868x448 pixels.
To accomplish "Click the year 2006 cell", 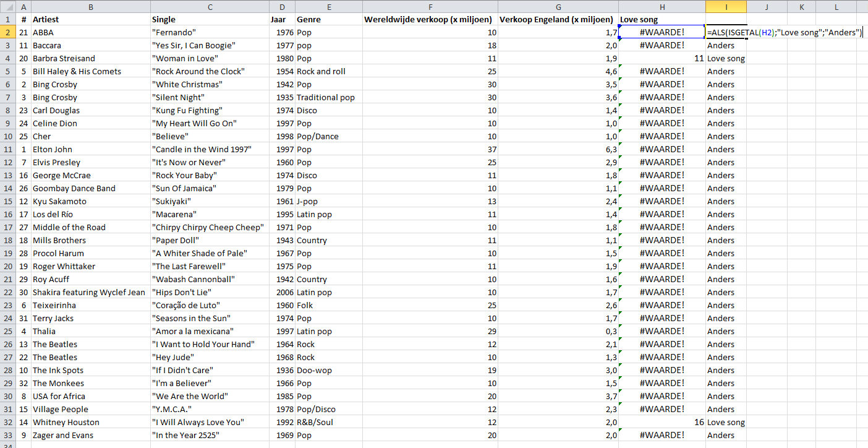I will tap(282, 292).
